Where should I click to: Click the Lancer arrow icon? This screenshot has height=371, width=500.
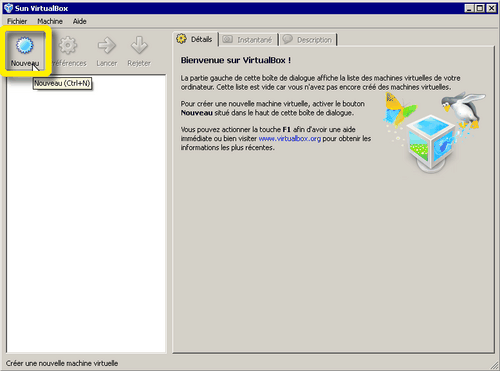(x=107, y=45)
